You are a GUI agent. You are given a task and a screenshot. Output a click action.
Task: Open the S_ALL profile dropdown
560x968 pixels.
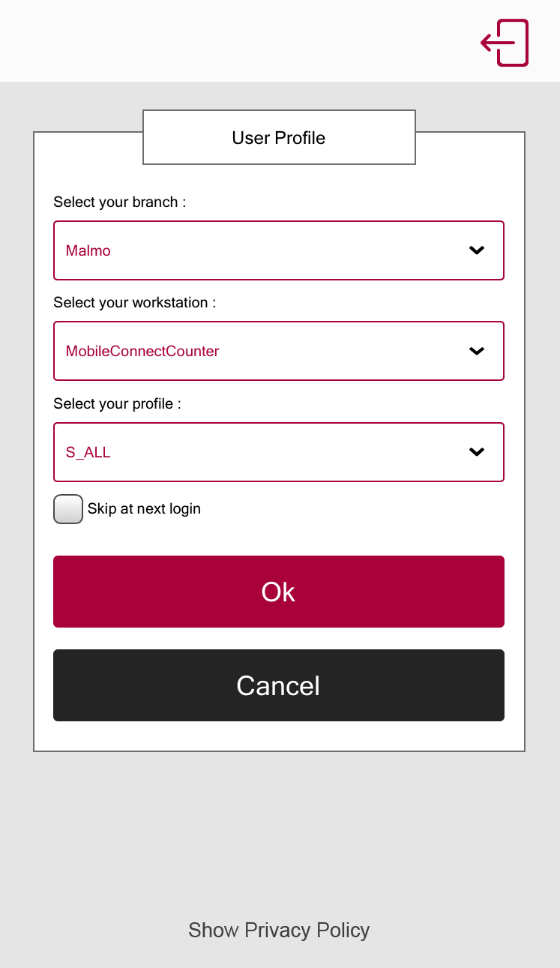coord(278,452)
